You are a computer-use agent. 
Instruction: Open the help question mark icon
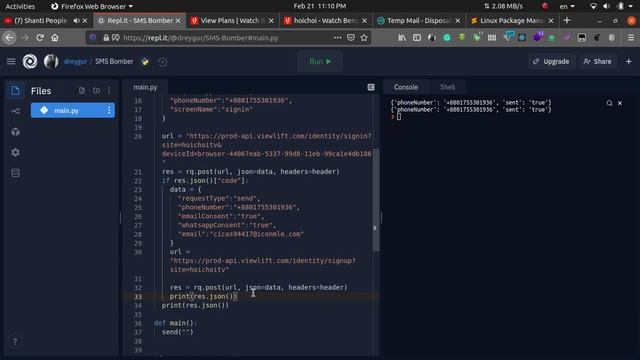point(15,341)
